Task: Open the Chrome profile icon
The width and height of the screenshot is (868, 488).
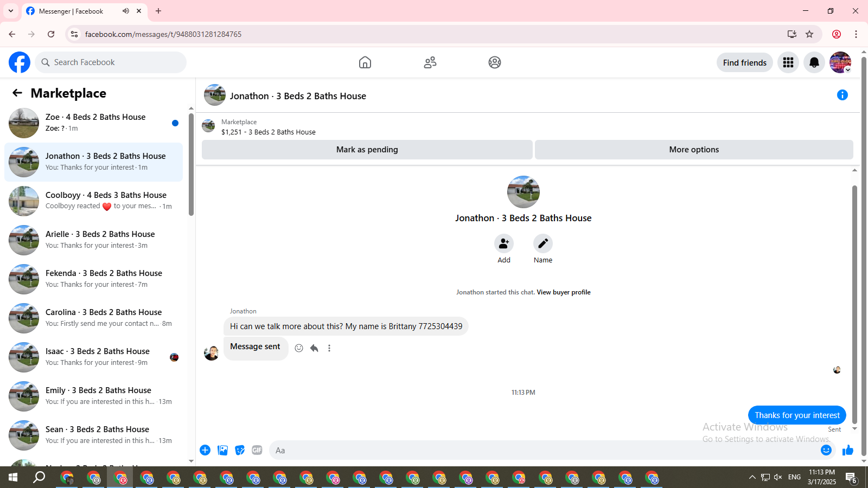Action: (x=837, y=34)
